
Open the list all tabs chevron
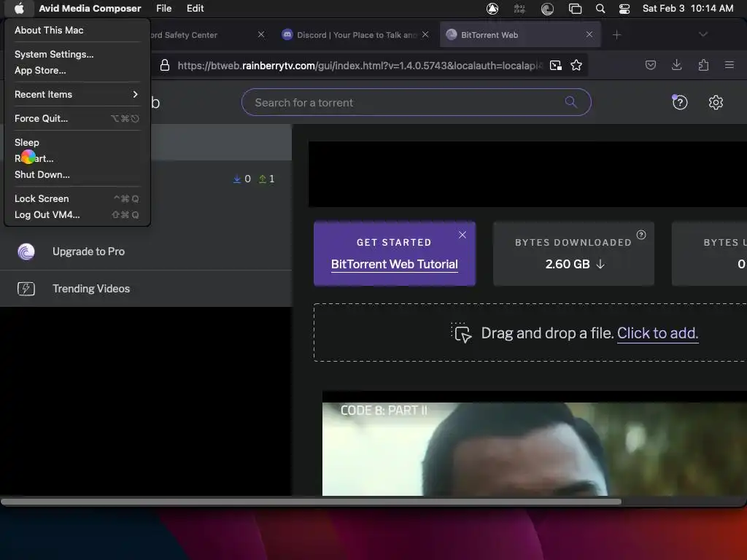point(703,34)
